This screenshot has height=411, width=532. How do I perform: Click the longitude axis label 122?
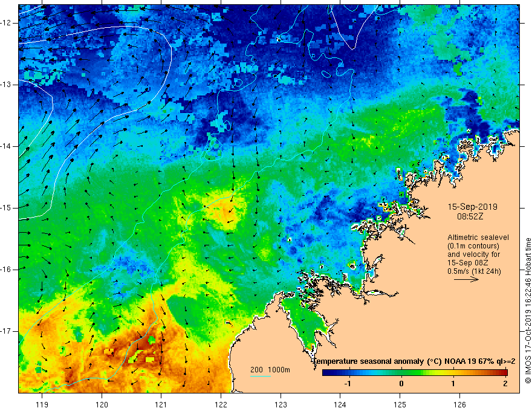click(221, 404)
